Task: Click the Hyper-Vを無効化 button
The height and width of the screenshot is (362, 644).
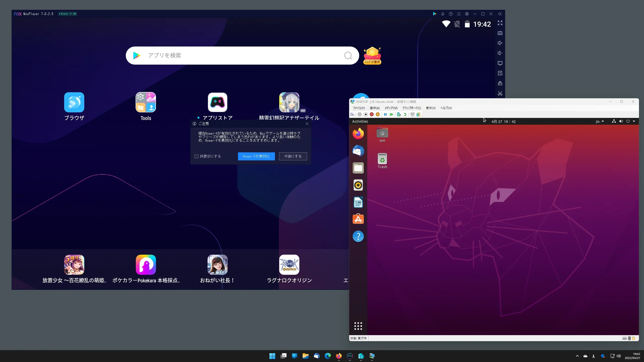Action: (x=256, y=156)
